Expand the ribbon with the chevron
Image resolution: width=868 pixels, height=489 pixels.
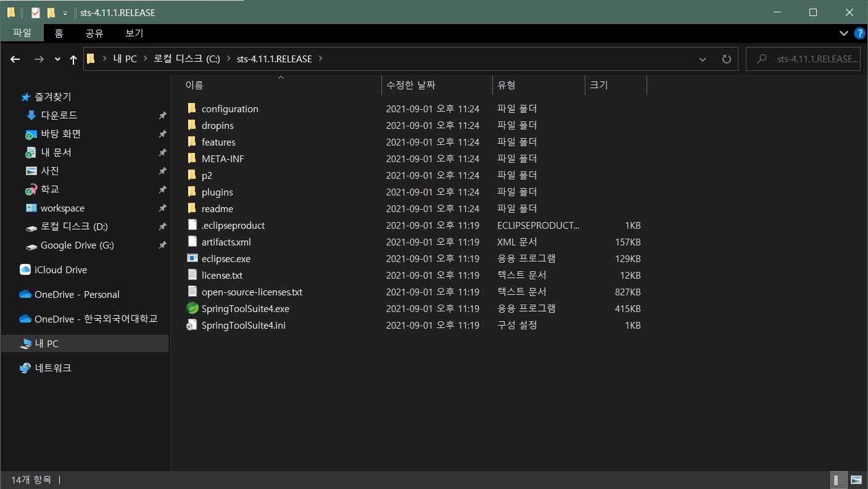point(843,33)
